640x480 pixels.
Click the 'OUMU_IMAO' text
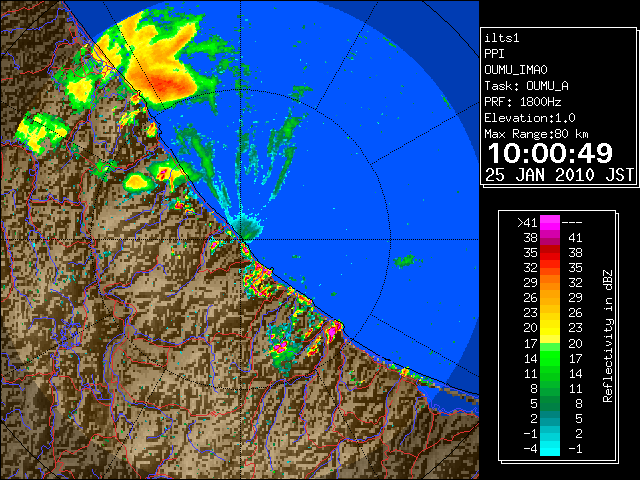tap(516, 70)
